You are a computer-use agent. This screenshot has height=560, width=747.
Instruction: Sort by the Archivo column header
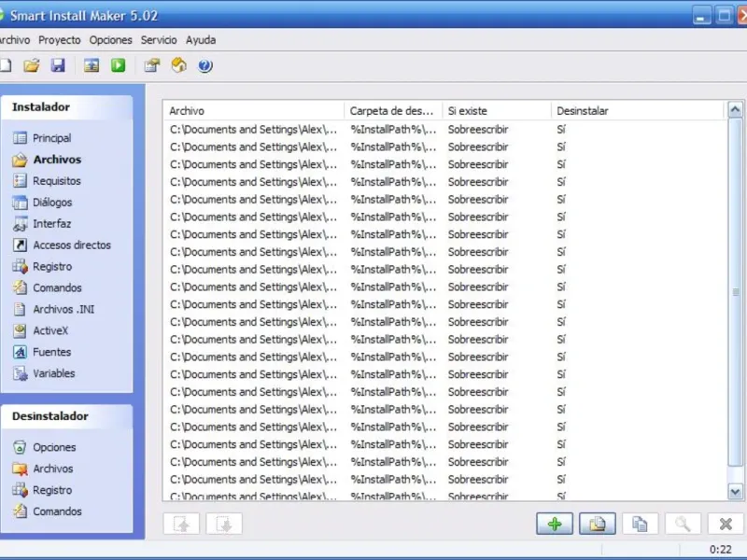point(253,111)
